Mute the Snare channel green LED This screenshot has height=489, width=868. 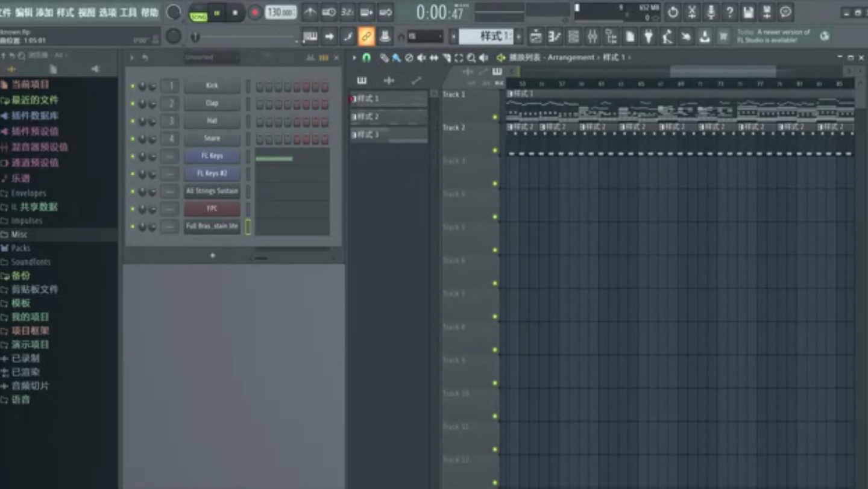coord(133,139)
